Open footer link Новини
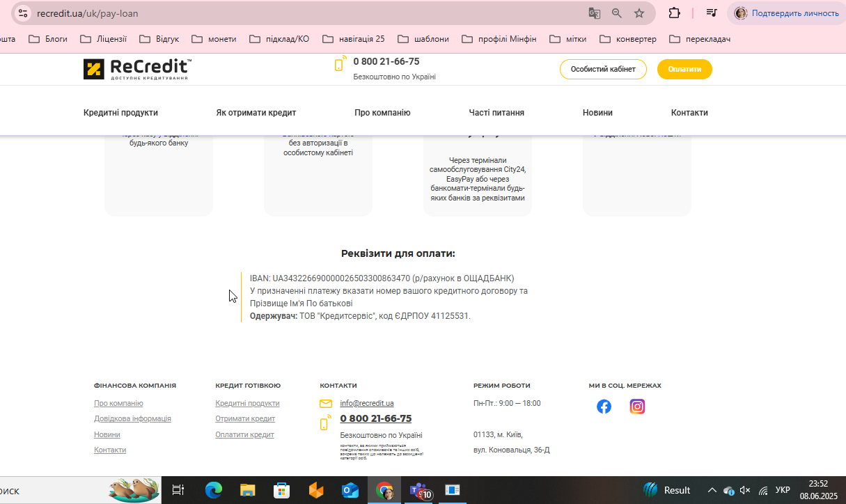Viewport: 846px width, 504px height. [107, 435]
